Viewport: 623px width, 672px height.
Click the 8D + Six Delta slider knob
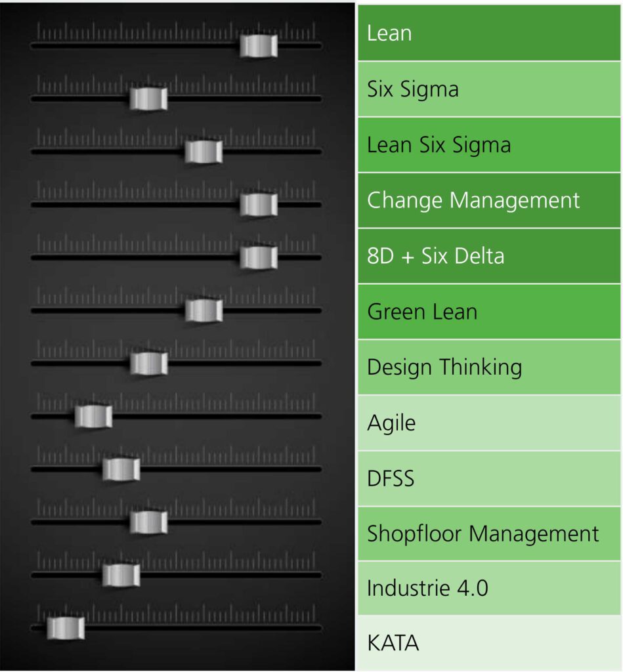tap(259, 257)
